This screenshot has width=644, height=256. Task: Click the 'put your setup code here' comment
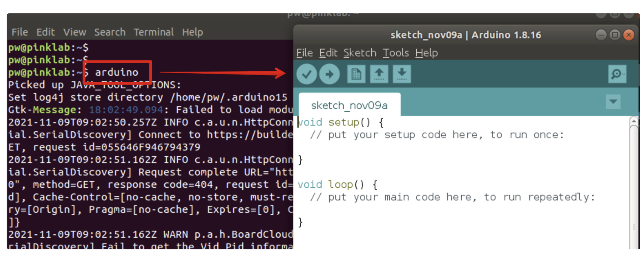point(437,135)
